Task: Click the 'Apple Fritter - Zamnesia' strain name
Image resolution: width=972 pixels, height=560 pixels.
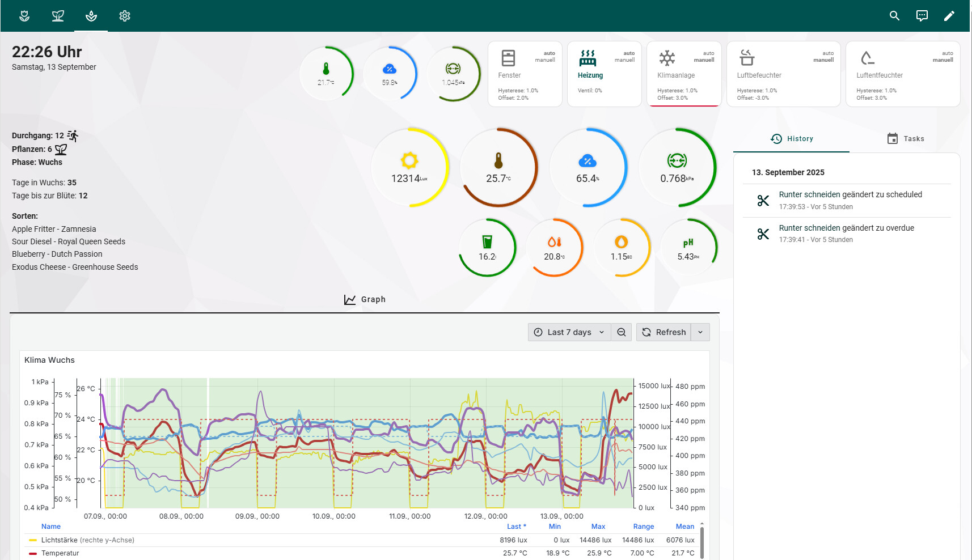Action: [54, 229]
